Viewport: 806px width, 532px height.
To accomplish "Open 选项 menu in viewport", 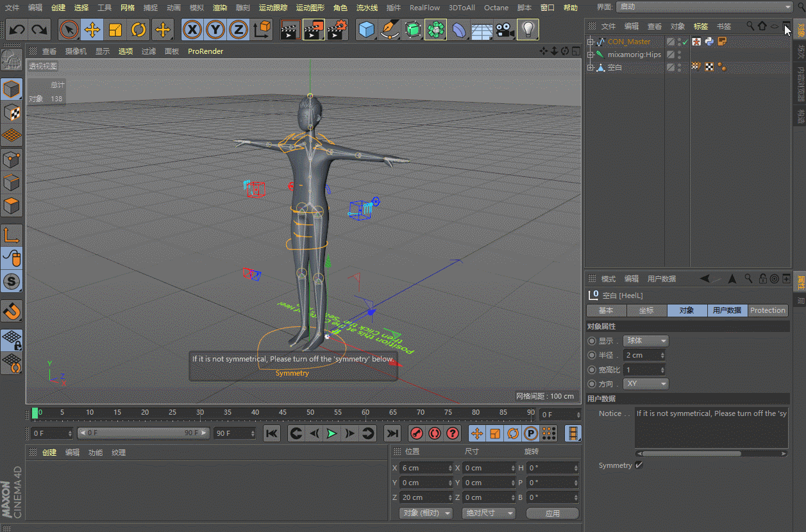I will coord(126,51).
